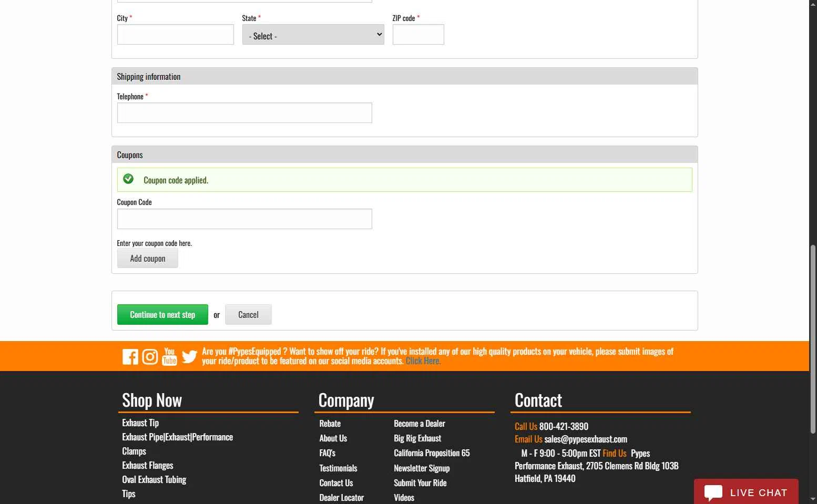Click the Call Us link
The height and width of the screenshot is (504, 817).
coord(526,426)
